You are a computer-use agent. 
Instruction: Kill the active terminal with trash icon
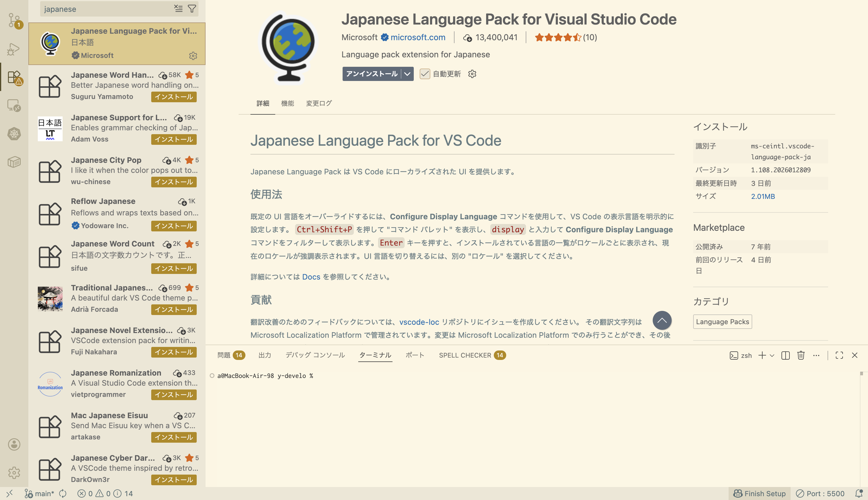click(x=801, y=355)
